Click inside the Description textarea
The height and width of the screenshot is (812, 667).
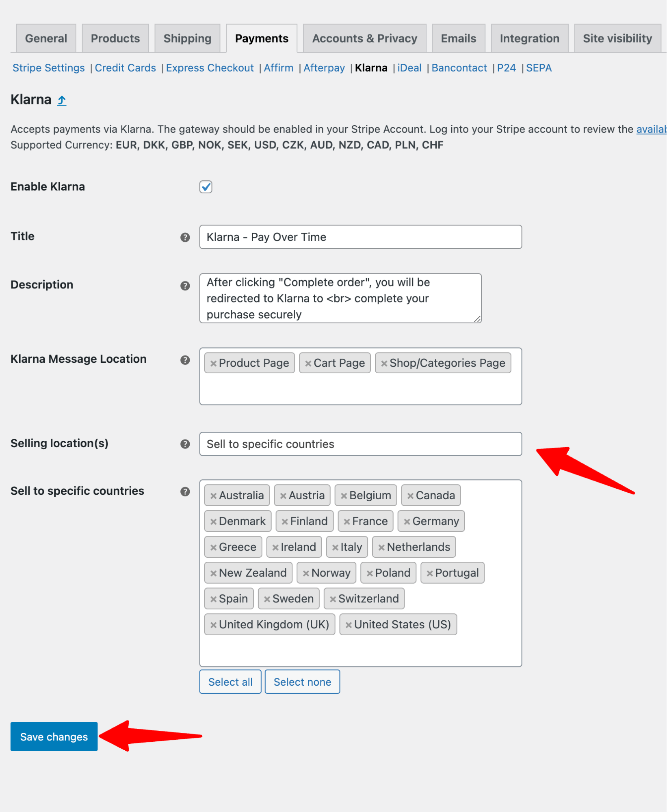(x=340, y=298)
